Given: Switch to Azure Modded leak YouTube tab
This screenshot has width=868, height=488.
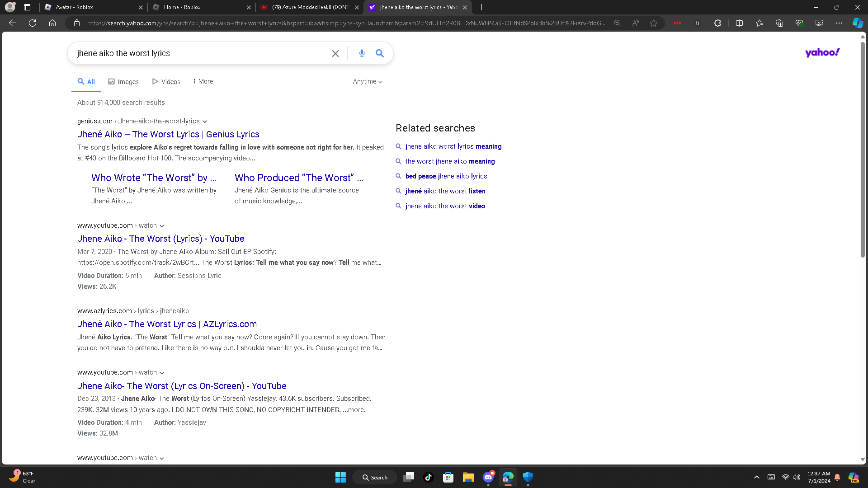Looking at the screenshot, I should coord(310,7).
